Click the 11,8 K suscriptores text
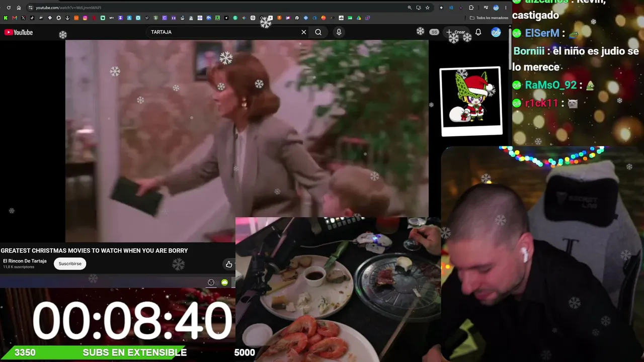Image resolution: width=644 pixels, height=362 pixels. 19,267
